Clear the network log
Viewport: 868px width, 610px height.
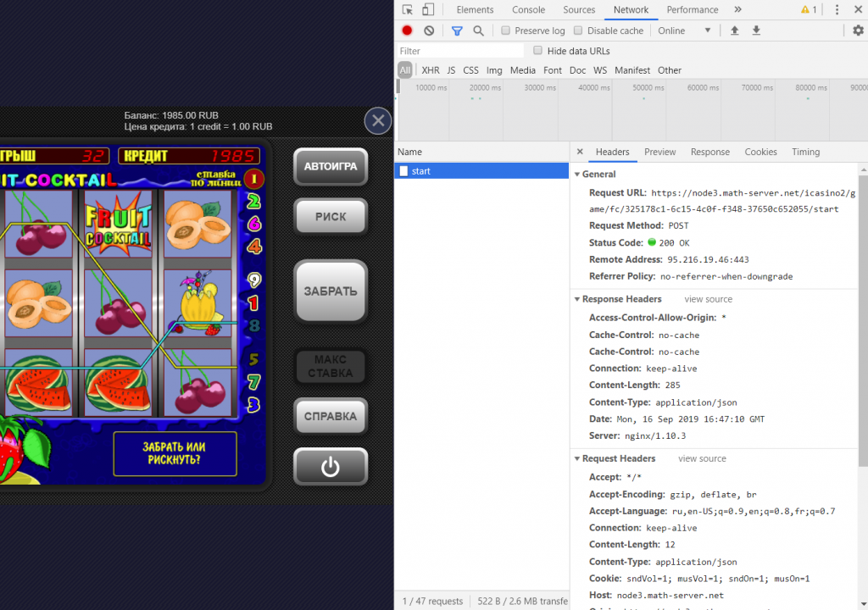429,30
